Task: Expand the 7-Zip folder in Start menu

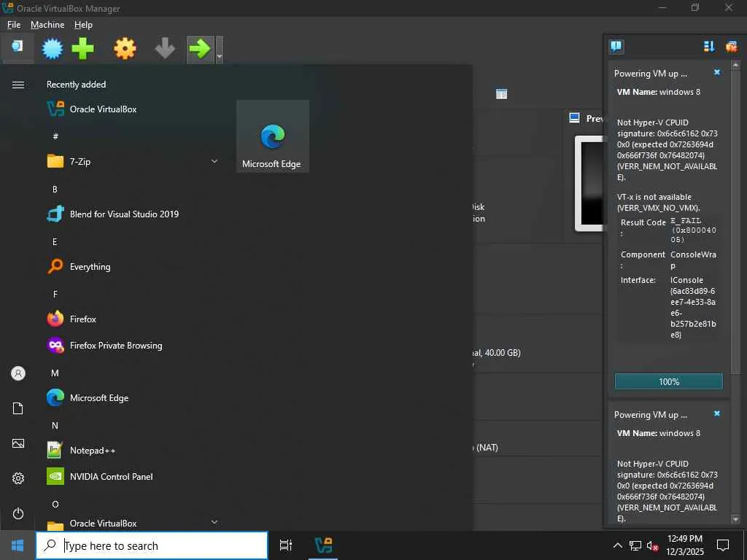Action: pos(214,161)
